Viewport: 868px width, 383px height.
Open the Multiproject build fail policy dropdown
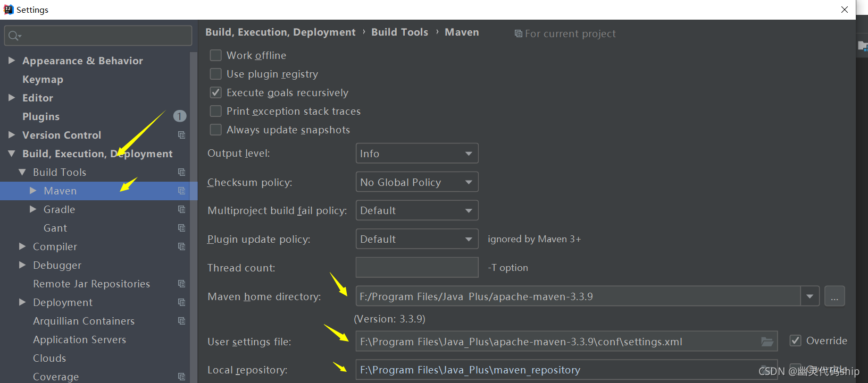pyautogui.click(x=417, y=210)
